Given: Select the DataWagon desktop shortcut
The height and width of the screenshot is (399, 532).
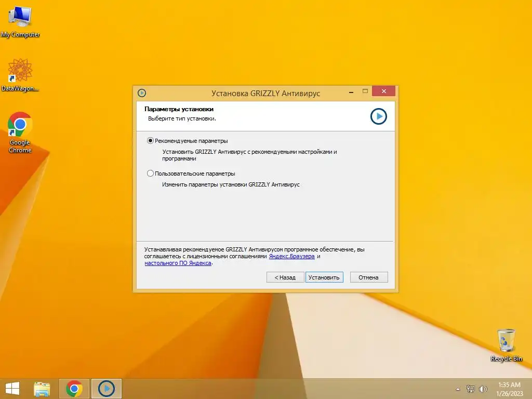Looking at the screenshot, I should pos(20,75).
